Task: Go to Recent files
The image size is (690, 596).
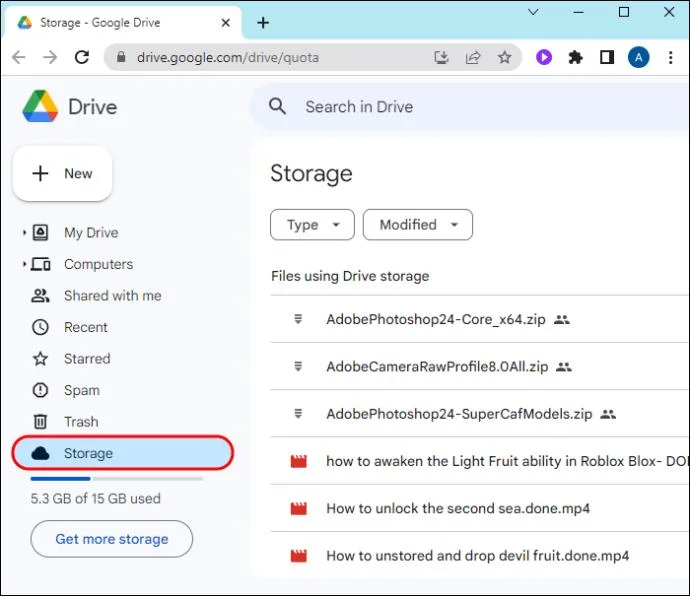Action: 86,327
